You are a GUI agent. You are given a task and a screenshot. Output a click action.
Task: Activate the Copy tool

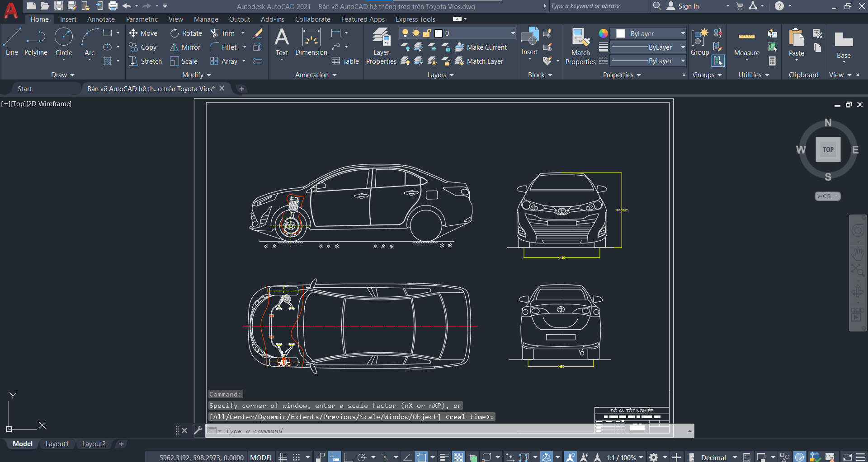point(143,47)
